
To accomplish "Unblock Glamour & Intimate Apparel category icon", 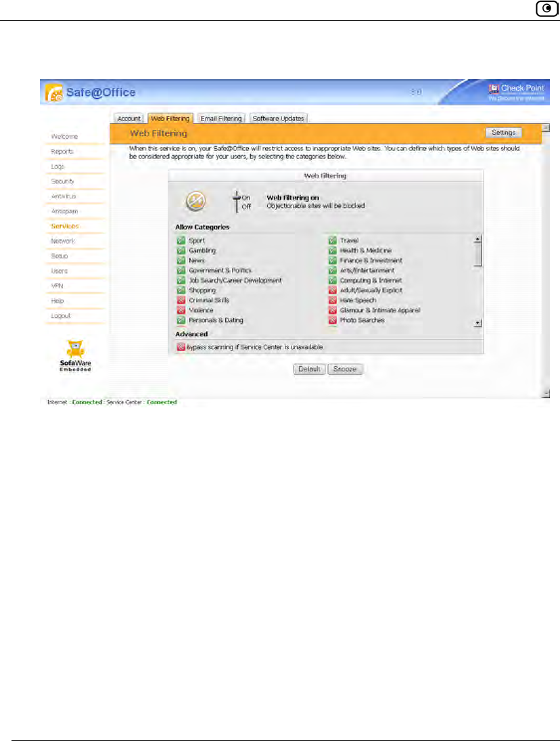I will 332,310.
